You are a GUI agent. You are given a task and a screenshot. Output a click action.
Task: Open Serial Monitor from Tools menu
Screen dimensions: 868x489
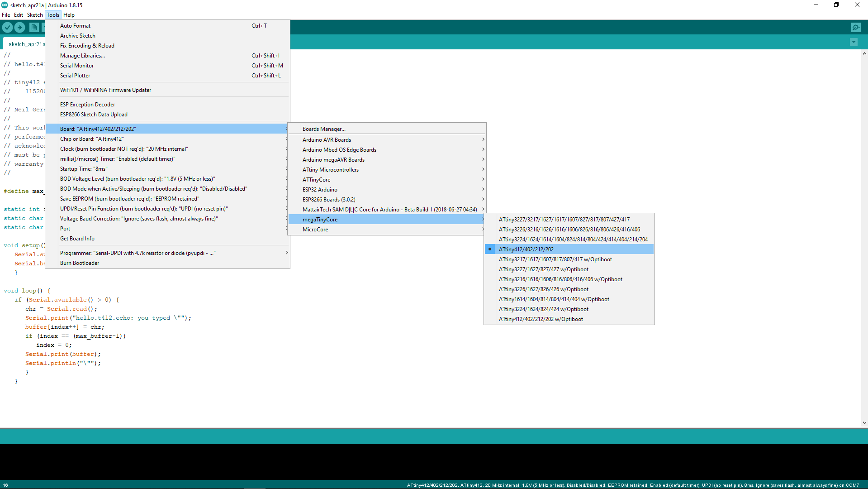167,66
